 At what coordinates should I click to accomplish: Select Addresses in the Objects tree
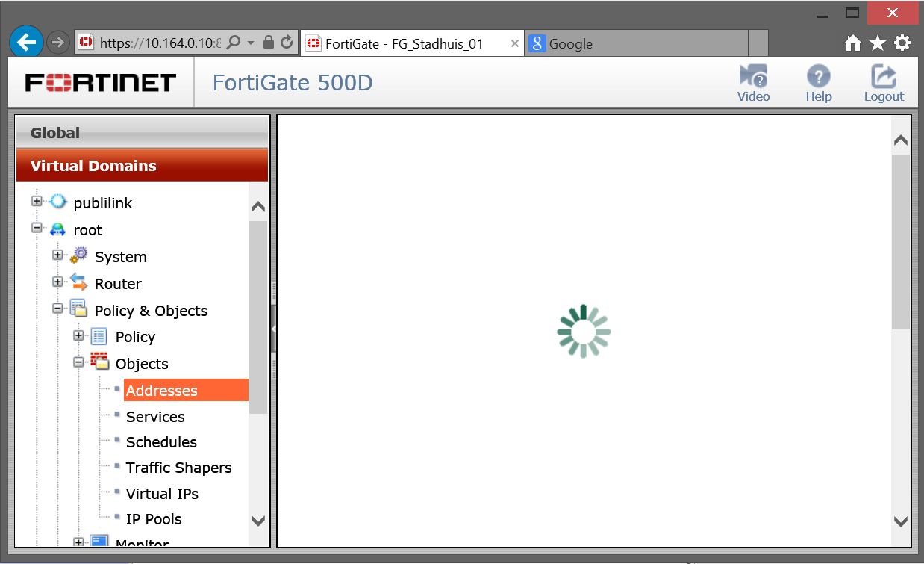pos(186,390)
